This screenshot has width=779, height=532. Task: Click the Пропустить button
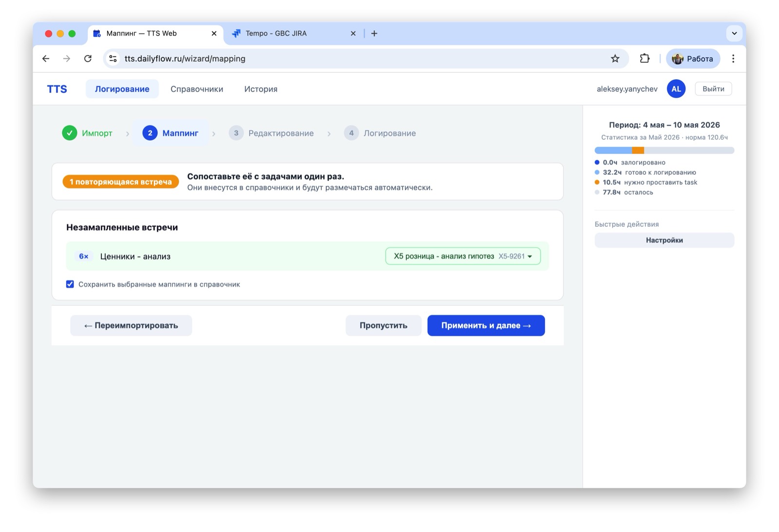click(x=383, y=326)
